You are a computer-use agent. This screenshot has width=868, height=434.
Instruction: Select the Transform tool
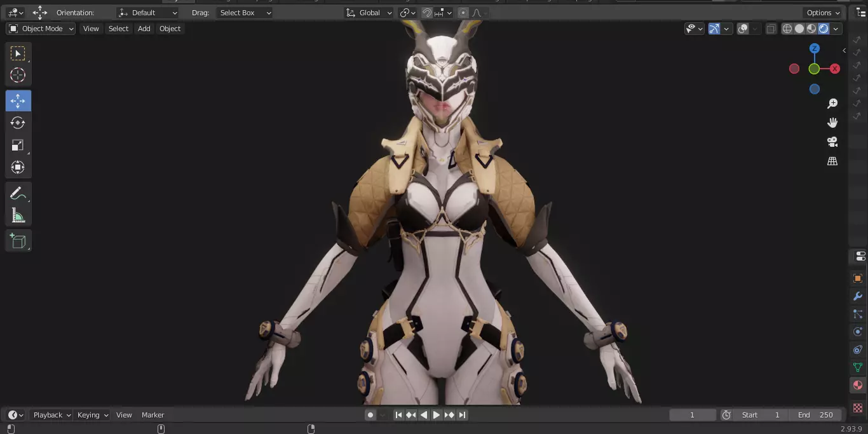click(18, 167)
